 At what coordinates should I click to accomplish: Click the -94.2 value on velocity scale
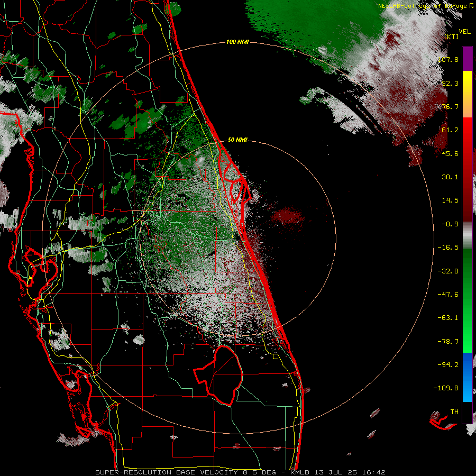tap(448, 365)
